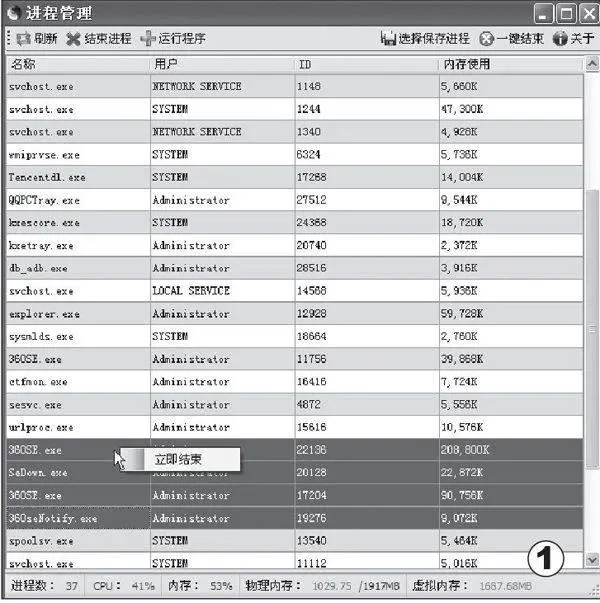
Task: Click the one-key end (一键结束) icon
Action: tap(487, 39)
